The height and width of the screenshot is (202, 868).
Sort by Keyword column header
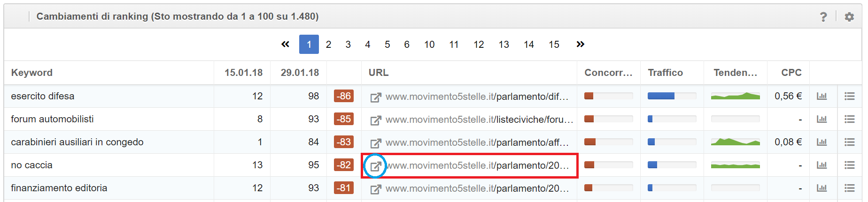(32, 73)
